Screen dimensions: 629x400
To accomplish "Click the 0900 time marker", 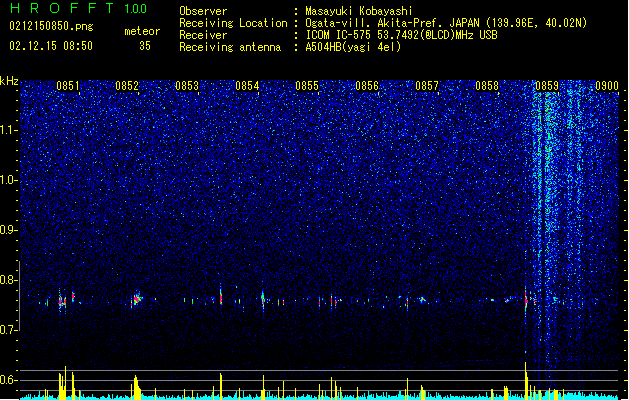I will point(607,86).
